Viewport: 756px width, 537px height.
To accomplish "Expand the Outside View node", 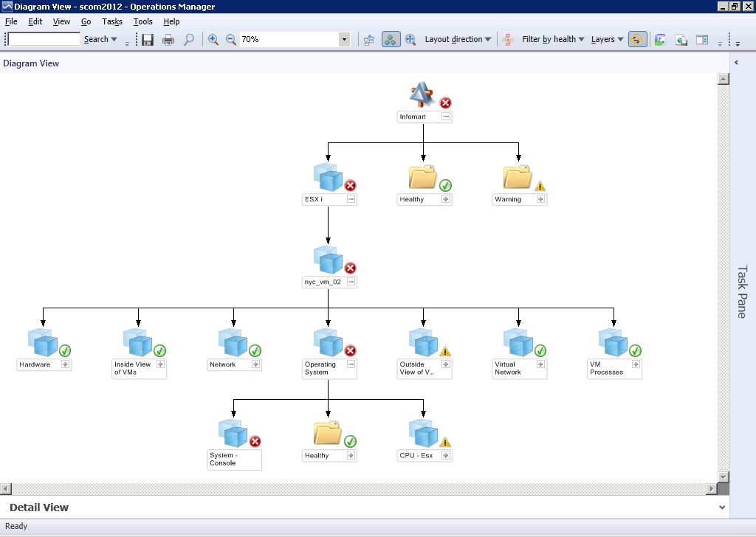I will (446, 364).
